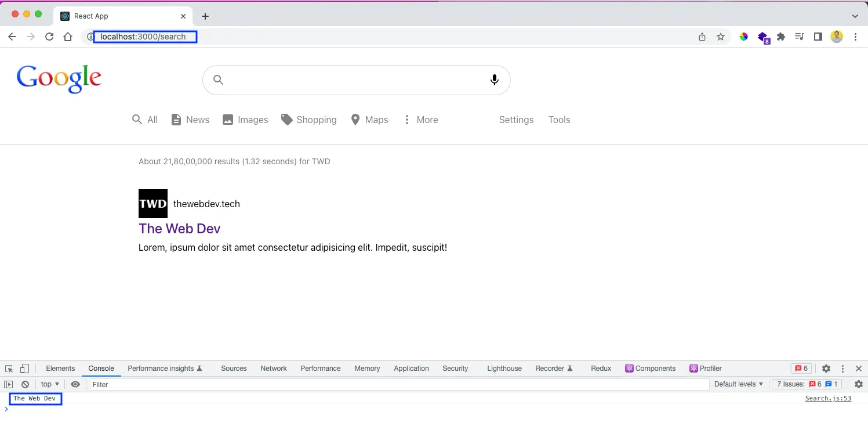The width and height of the screenshot is (868, 437).
Task: Open the colorful wheel extension icon
Action: (x=744, y=37)
